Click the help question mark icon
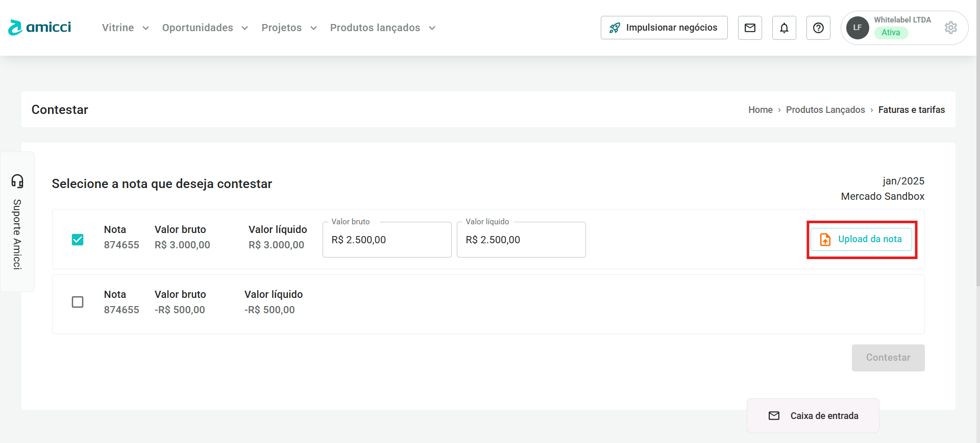The image size is (980, 443). 818,28
